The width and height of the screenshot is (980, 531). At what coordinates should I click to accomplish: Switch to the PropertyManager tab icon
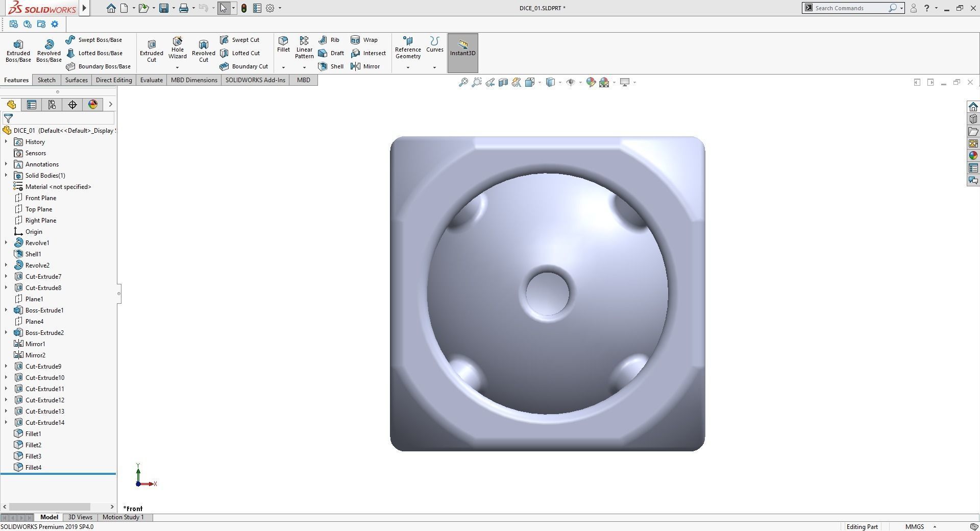coord(32,105)
